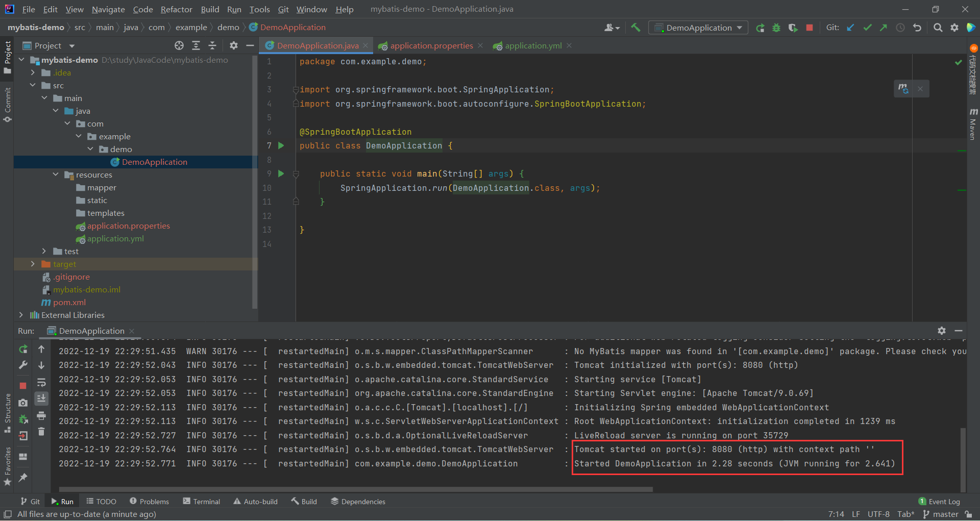Click Git update project arrow icon
The width and height of the screenshot is (980, 521).
coord(850,28)
